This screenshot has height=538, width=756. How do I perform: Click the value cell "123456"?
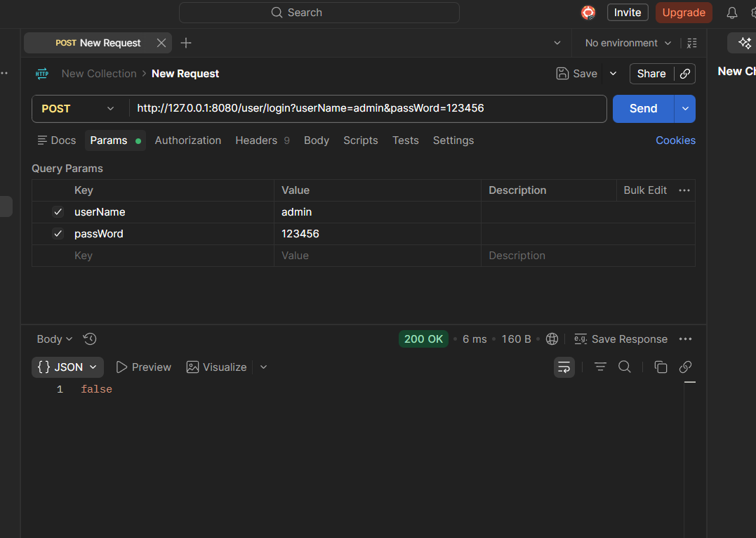tap(378, 234)
